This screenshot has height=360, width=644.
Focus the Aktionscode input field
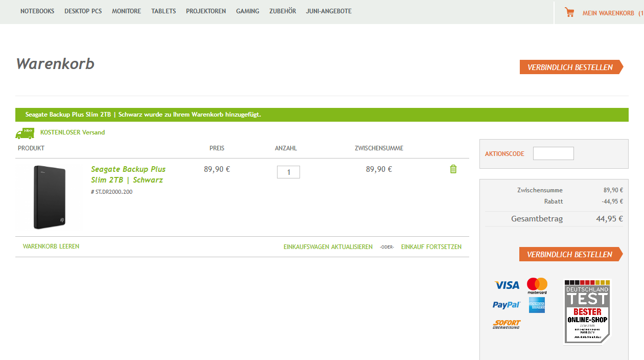pyautogui.click(x=553, y=153)
